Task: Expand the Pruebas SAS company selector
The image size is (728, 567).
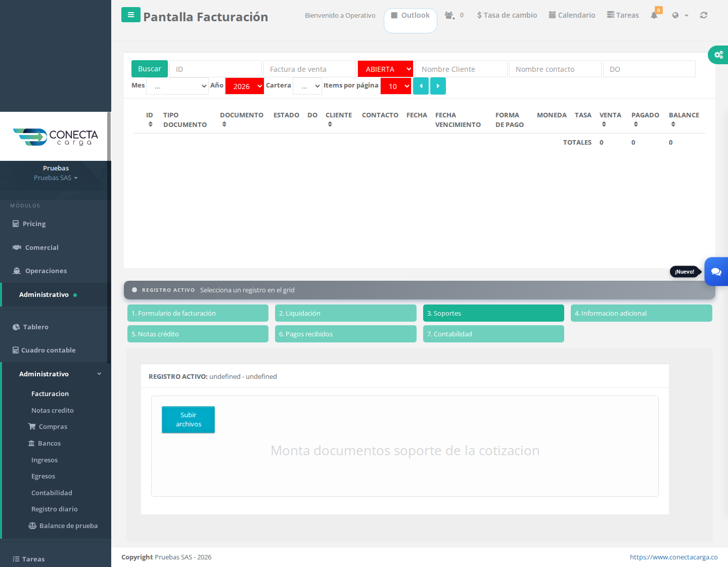Action: coord(56,178)
